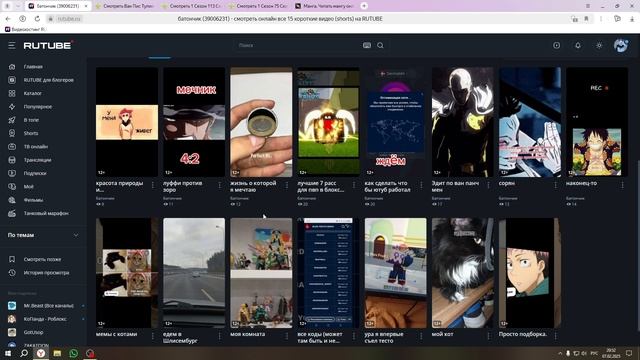The height and width of the screenshot is (360, 640).
Task: Open options for 'лучшие 7 расс' video
Action: (x=354, y=185)
